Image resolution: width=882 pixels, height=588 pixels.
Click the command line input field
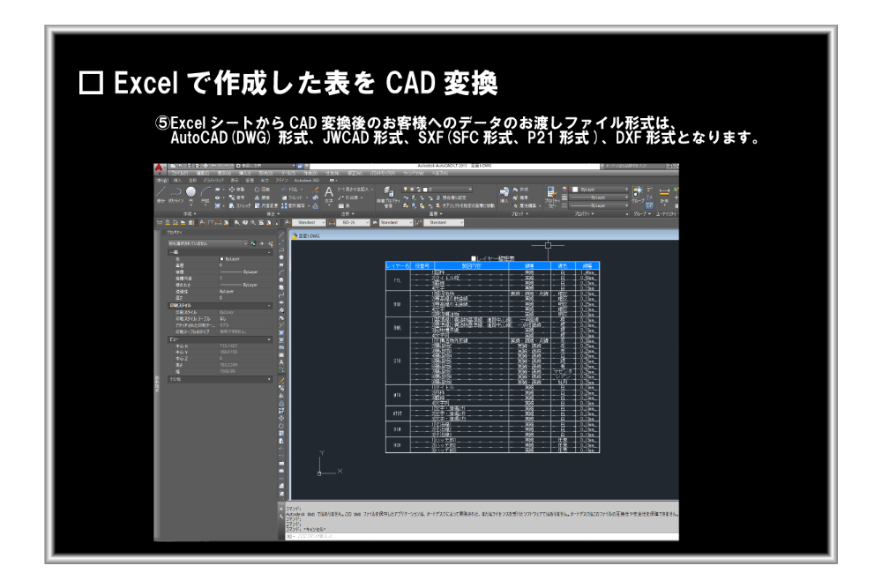(482, 536)
